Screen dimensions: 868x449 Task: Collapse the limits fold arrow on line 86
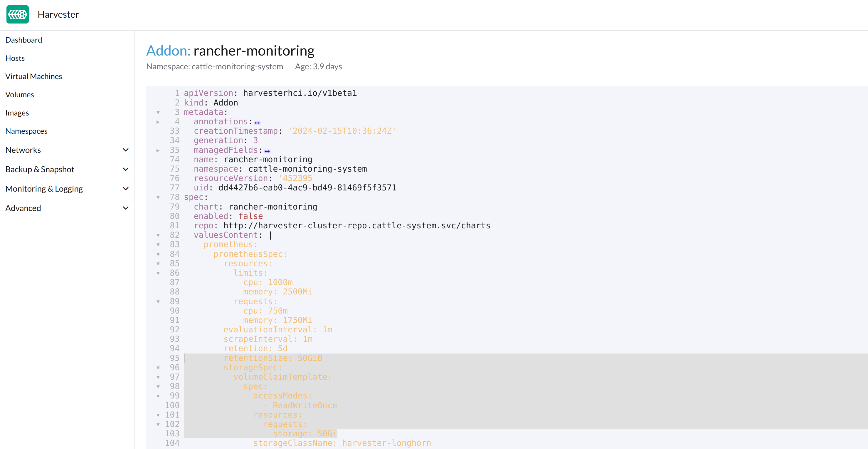pyautogui.click(x=158, y=273)
